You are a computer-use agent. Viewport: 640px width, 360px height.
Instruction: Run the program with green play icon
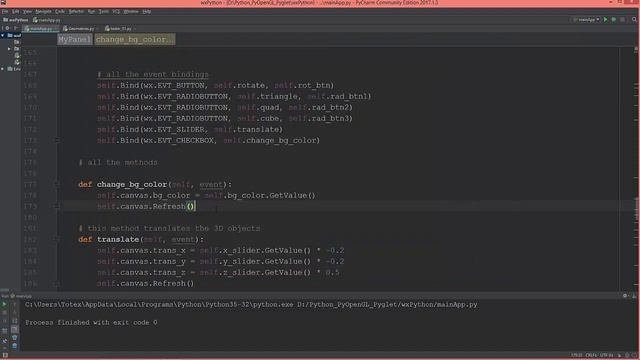point(606,20)
